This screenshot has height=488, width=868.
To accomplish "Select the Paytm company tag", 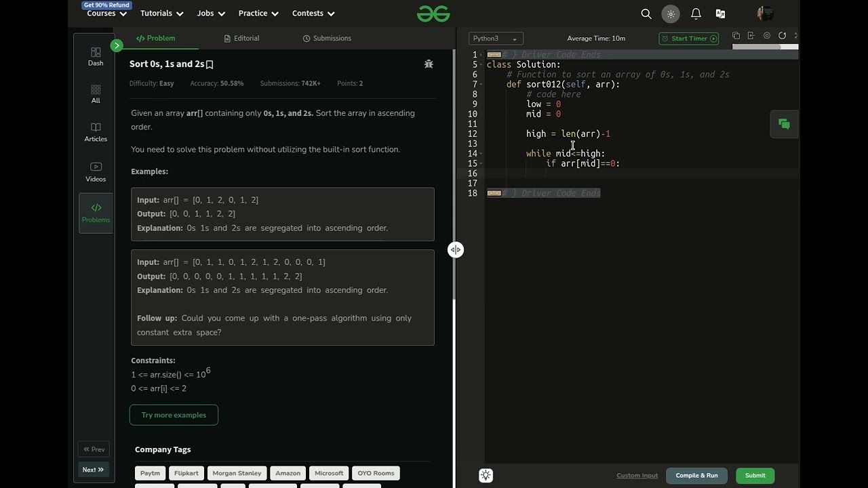I will [151, 473].
